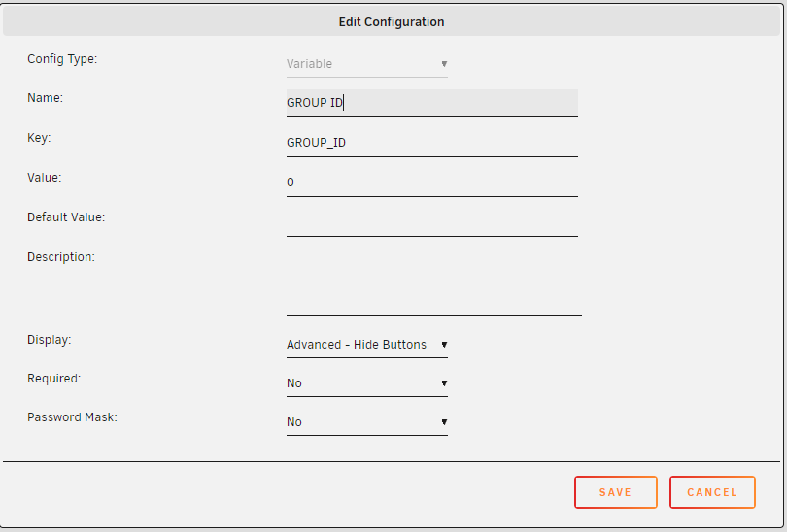Save the configuration
787x532 pixels.
616,492
